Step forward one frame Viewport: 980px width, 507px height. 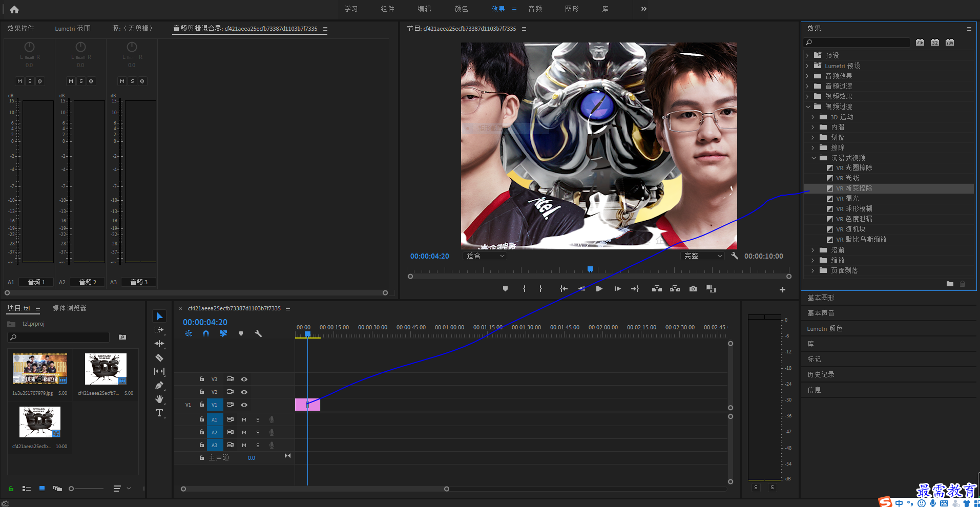617,289
